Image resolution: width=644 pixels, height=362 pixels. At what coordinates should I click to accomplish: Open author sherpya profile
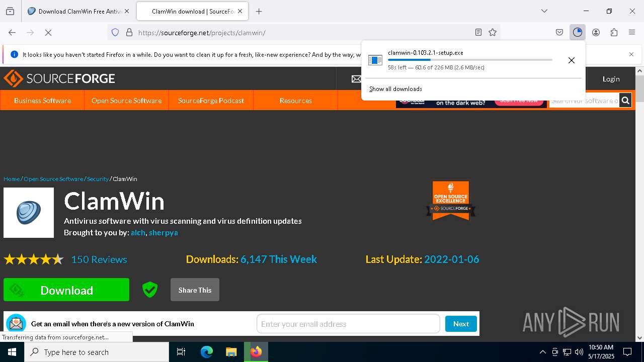163,233
